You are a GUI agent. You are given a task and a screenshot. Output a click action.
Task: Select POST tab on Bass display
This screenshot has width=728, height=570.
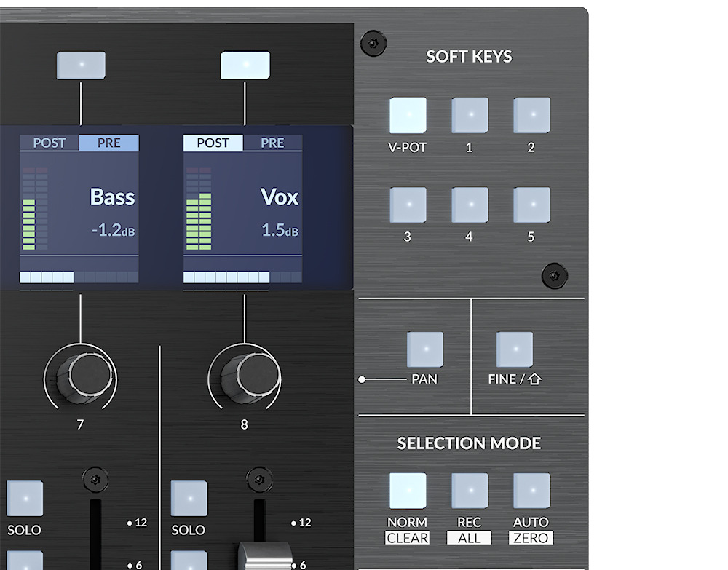click(x=50, y=143)
